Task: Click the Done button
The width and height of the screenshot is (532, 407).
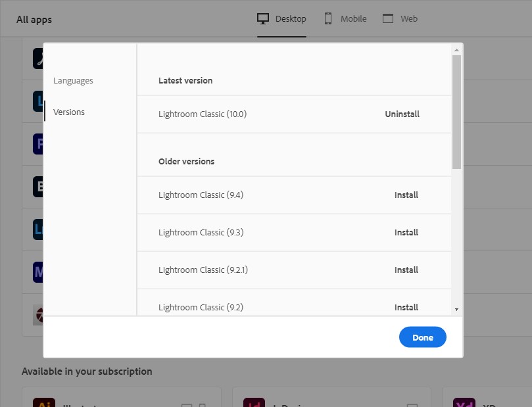Action: click(422, 337)
